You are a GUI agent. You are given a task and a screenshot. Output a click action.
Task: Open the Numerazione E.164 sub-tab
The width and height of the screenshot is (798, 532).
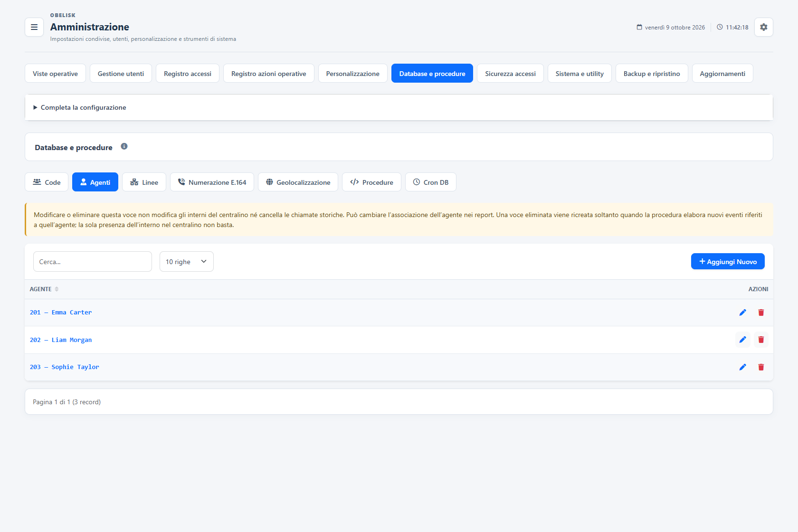pos(212,182)
